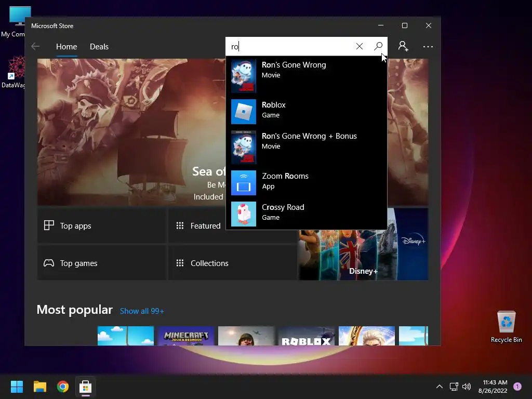
Task: Maximize the Microsoft Store window
Action: coord(404,25)
